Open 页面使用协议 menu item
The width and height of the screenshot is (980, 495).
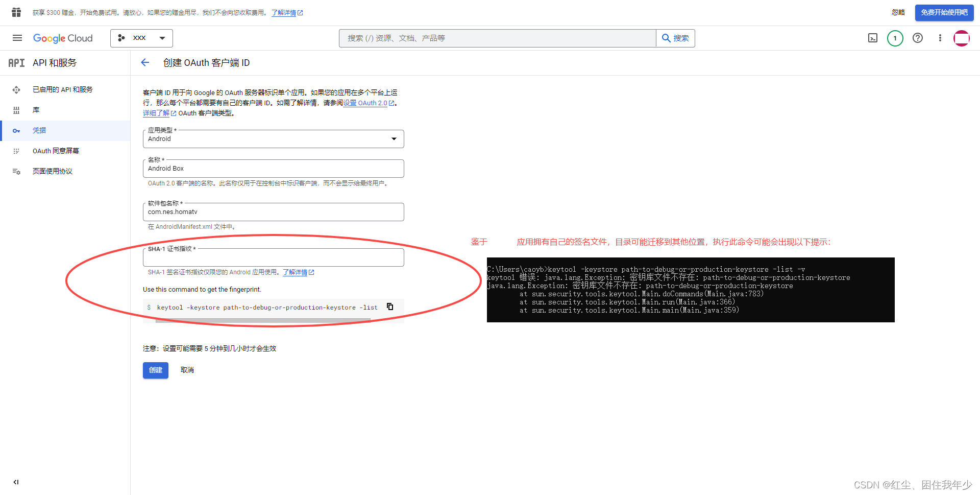pos(65,171)
